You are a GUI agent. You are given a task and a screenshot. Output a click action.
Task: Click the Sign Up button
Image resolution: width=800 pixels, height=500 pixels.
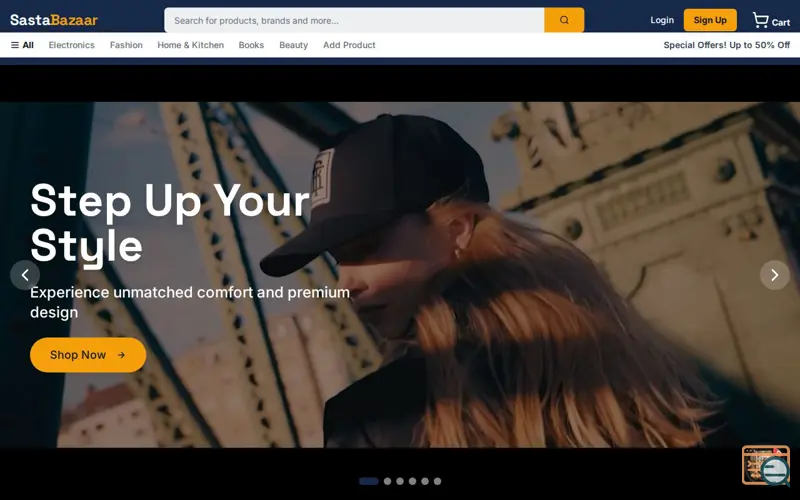[x=710, y=20]
